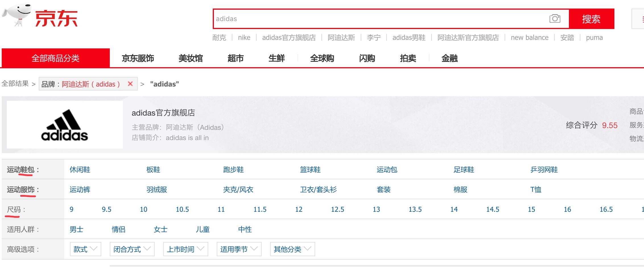Filter by 足球鞋 category
The height and width of the screenshot is (267, 644).
click(464, 170)
